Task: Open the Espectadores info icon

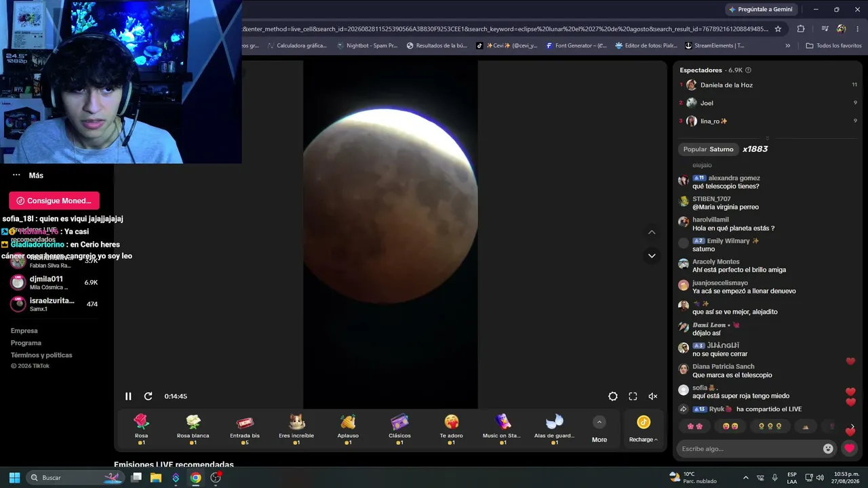Action: coord(748,70)
